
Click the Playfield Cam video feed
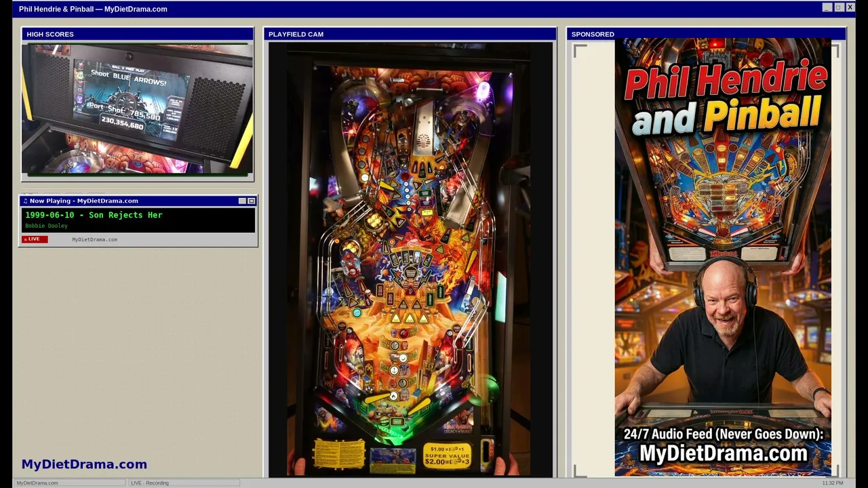(x=410, y=260)
